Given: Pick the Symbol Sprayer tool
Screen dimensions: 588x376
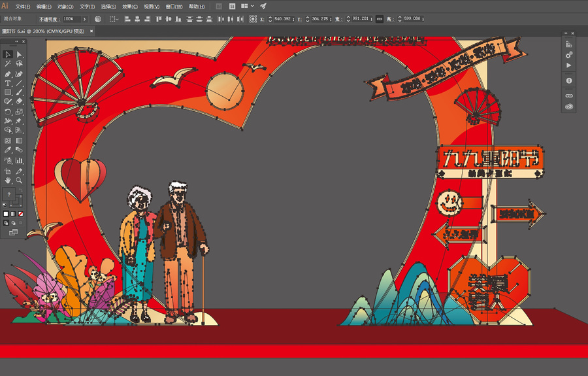Looking at the screenshot, I should click(x=7, y=161).
